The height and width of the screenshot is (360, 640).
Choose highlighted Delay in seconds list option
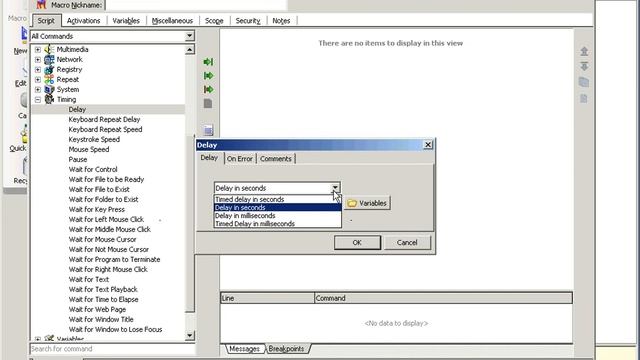278,207
